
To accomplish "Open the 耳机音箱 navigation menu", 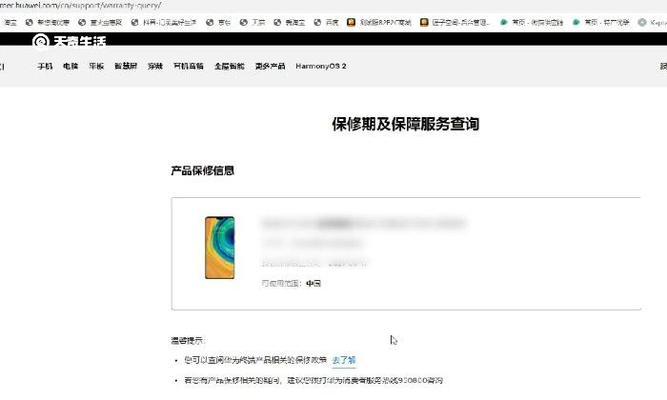I will (x=188, y=66).
